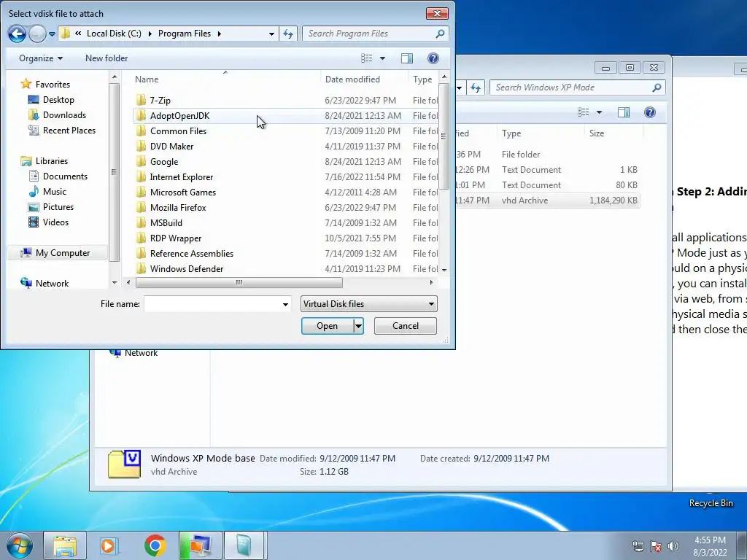747x560 pixels.
Task: Click the New folder button
Action: (x=107, y=58)
